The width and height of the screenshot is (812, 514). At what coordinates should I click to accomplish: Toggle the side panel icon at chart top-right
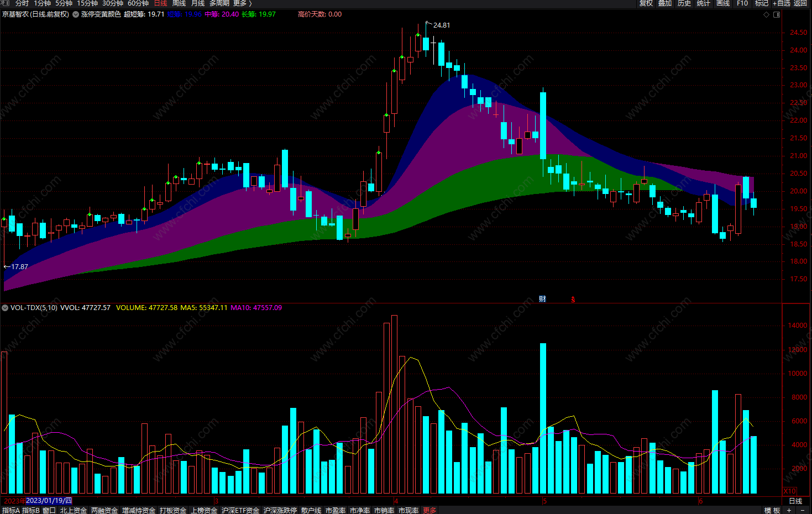point(777,14)
